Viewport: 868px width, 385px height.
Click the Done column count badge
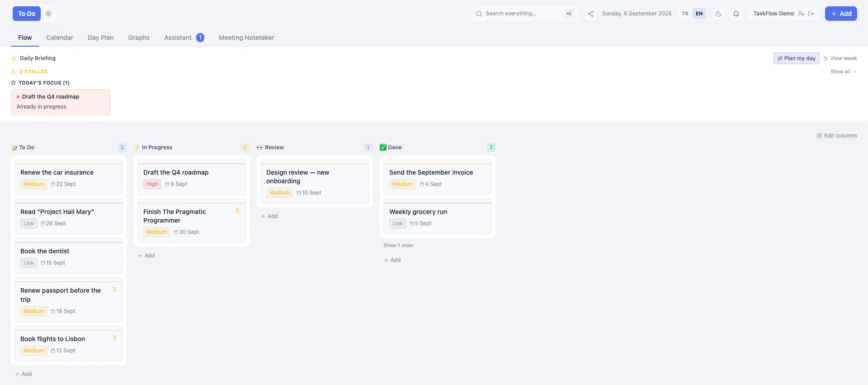click(x=491, y=147)
